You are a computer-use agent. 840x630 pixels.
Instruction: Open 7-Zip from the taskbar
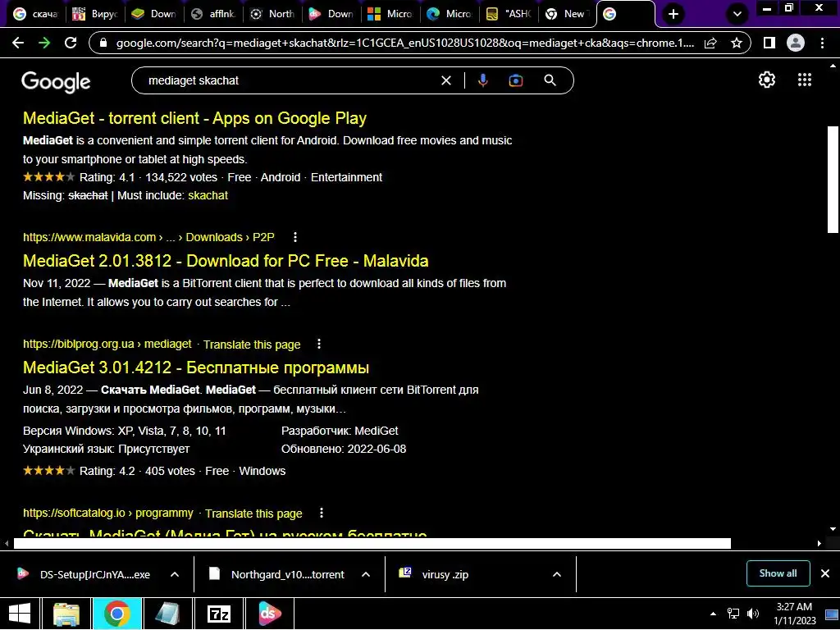[x=219, y=614]
